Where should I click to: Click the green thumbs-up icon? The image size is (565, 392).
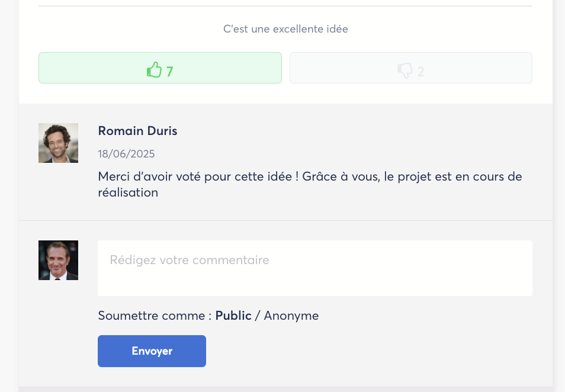pyautogui.click(x=154, y=70)
